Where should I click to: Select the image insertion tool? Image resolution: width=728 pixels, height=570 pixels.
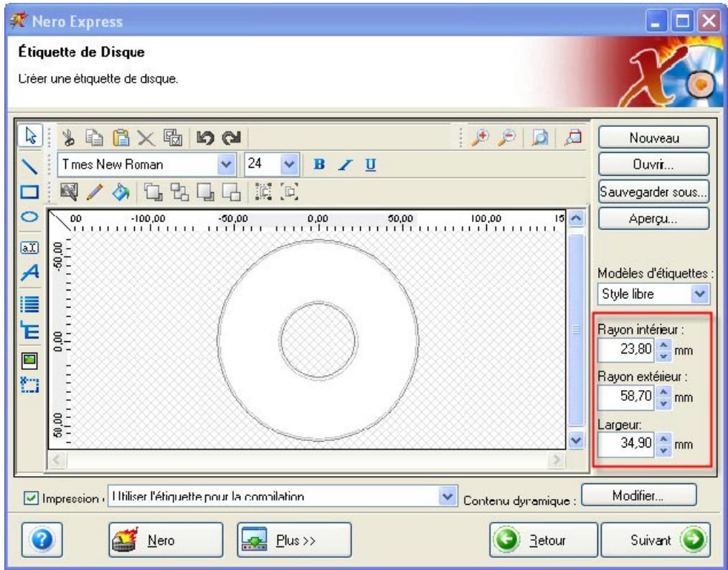29,360
